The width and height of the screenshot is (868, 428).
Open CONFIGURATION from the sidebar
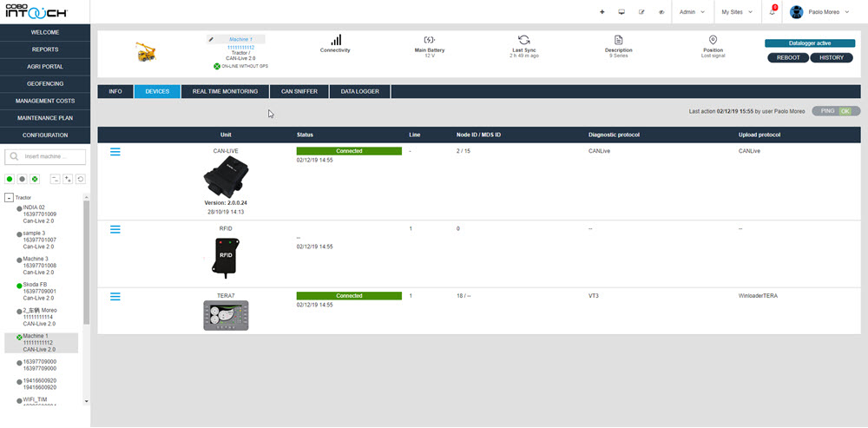click(45, 135)
